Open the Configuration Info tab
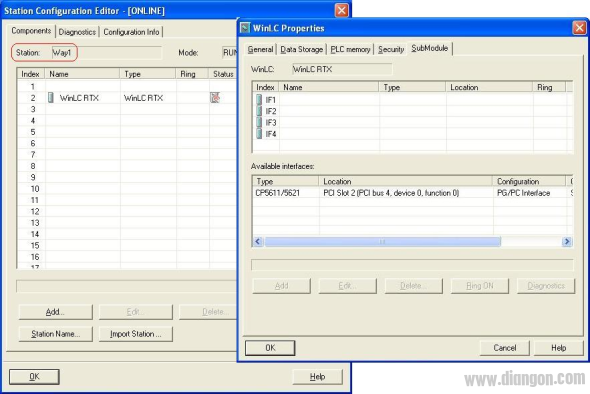Screen dimensions: 590x394 [131, 32]
